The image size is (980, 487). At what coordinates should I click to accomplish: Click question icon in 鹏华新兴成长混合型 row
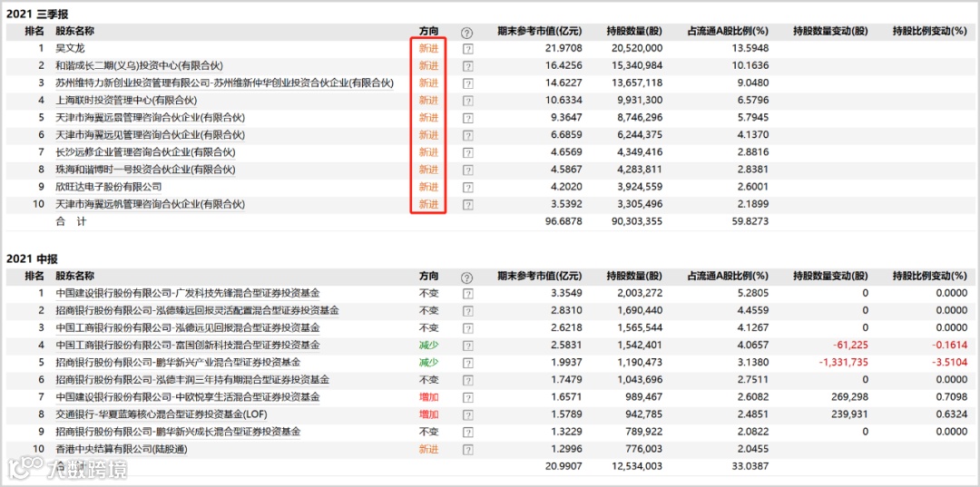tap(467, 432)
